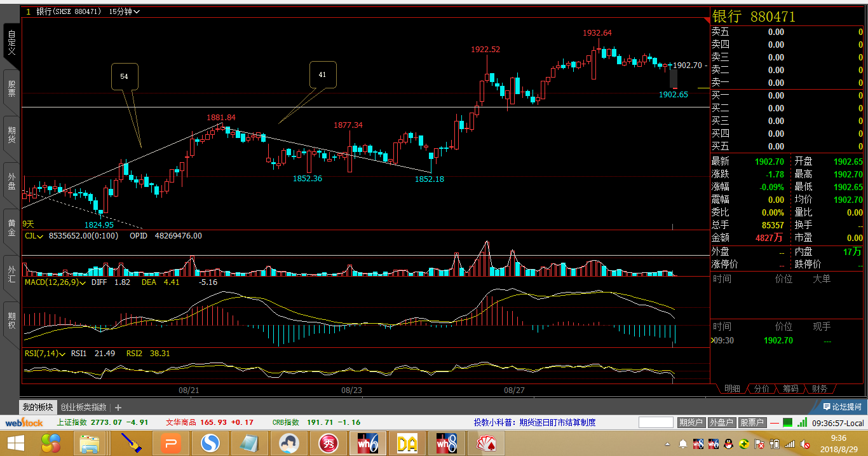Click the search input box in status bar
This screenshot has width=868, height=456.
(x=655, y=422)
